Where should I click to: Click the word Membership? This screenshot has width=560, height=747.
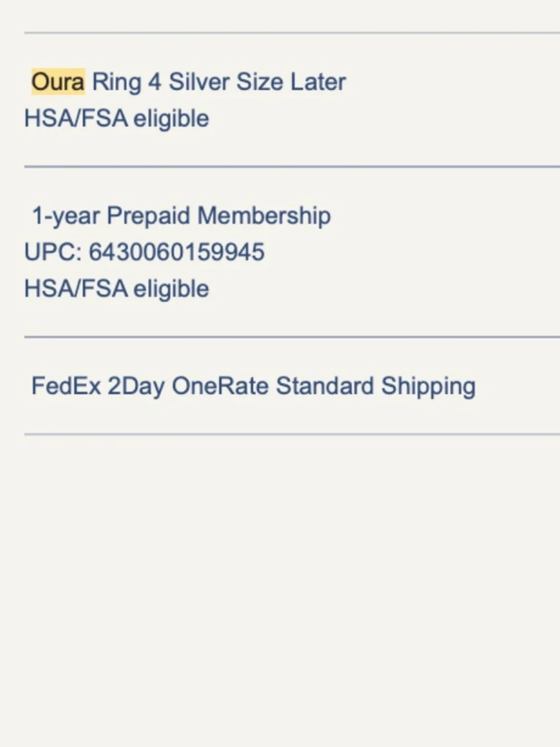tap(264, 216)
